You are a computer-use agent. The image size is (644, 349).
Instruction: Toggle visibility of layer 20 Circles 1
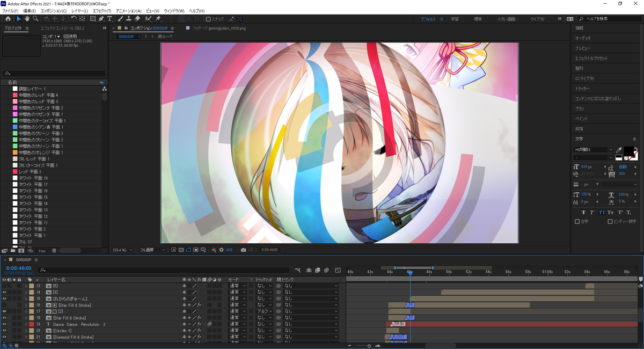point(4,331)
